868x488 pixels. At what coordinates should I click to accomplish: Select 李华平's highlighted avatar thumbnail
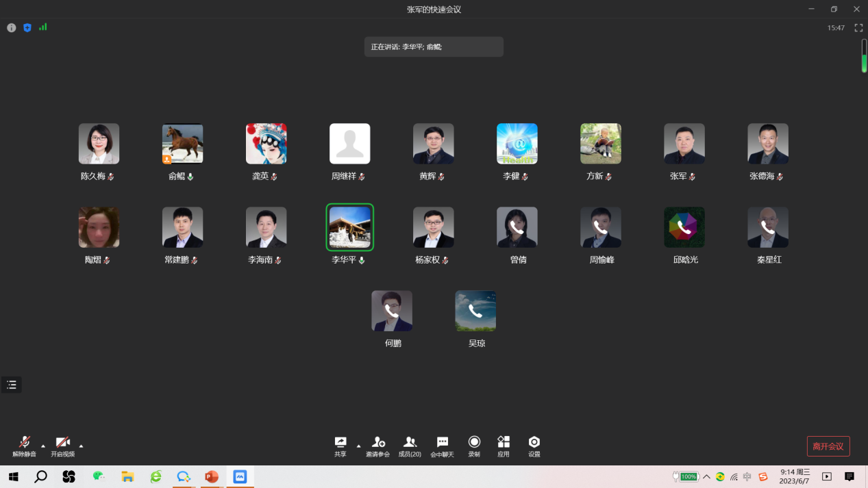click(350, 227)
